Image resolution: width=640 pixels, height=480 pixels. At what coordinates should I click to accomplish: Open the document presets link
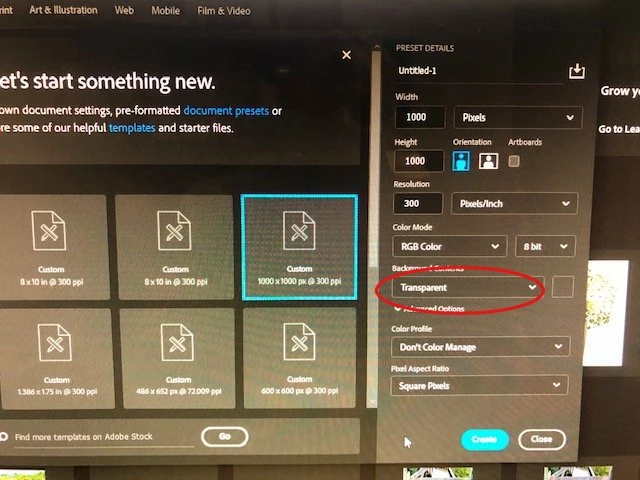(x=226, y=111)
